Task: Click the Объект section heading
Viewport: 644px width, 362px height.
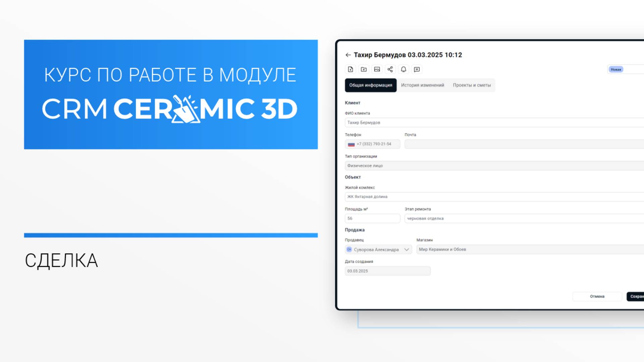Action: pyautogui.click(x=353, y=177)
